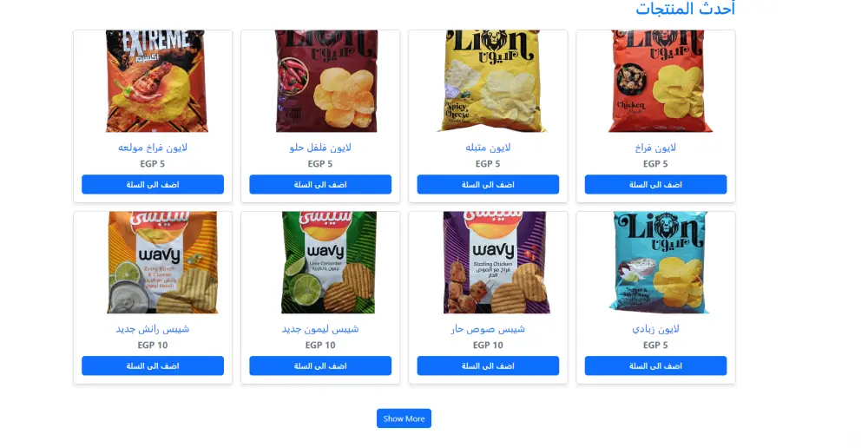868x448 pixels.
Task: Open the Lion Extreme chicken chips image
Action: 156,81
